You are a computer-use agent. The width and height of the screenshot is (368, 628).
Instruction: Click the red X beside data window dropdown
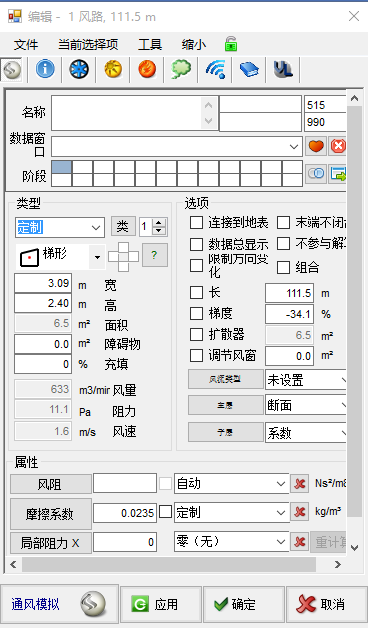point(337,146)
